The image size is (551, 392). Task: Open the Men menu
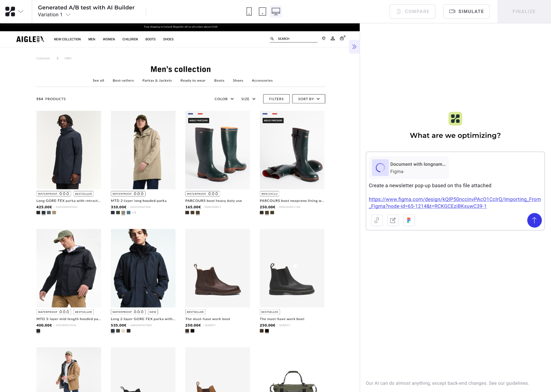tap(92, 39)
